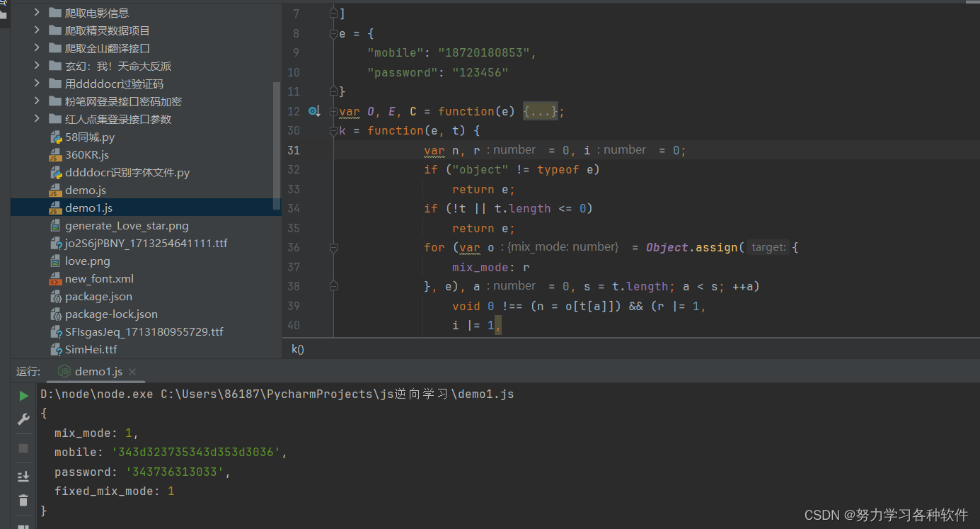980x529 pixels.
Task: Expand the 爬取电影信息 folder
Action: [37, 13]
